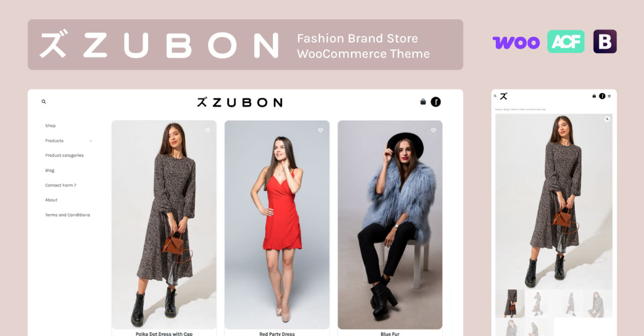The image size is (644, 336).
Task: Click the centered ZUBON store logo
Action: pyautogui.click(x=239, y=102)
